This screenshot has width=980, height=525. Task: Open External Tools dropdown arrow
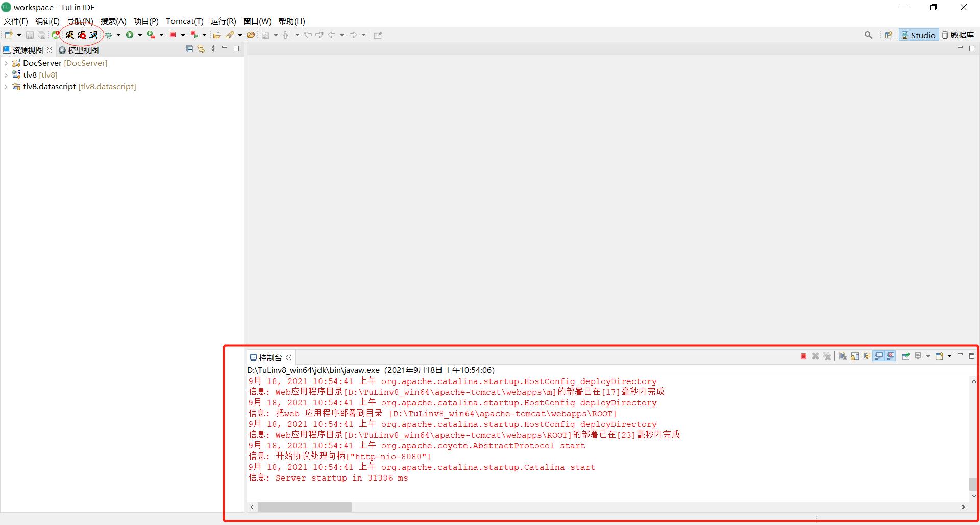(161, 35)
